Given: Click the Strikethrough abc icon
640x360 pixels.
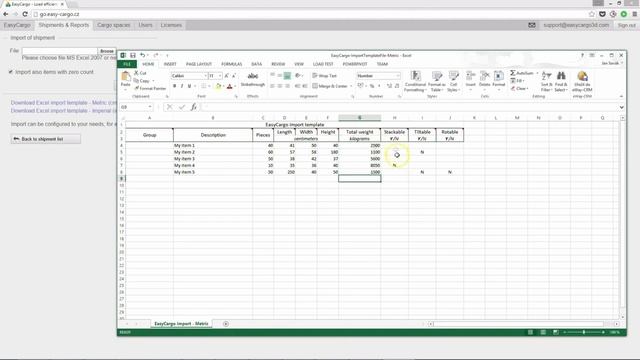Looking at the screenshot, I should (253, 76).
